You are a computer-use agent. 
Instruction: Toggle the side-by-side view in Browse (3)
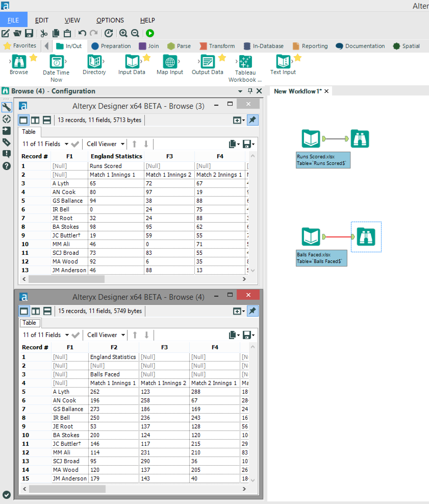click(35, 120)
